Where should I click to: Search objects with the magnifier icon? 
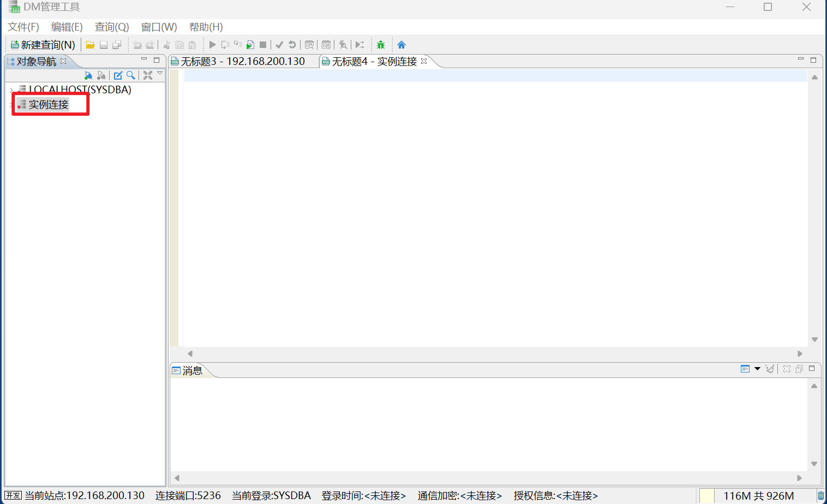[x=131, y=75]
